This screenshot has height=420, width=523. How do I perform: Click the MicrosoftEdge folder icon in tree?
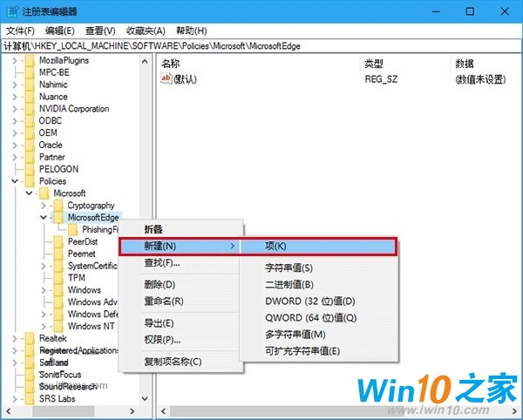(59, 217)
